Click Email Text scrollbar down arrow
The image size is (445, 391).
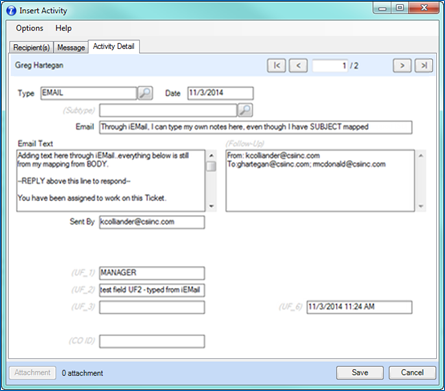(x=211, y=206)
